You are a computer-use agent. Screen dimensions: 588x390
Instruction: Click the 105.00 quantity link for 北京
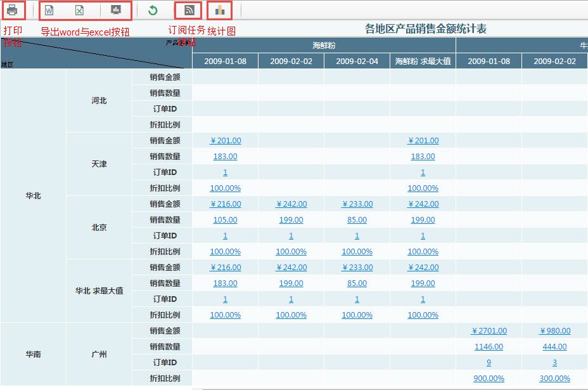click(x=225, y=219)
